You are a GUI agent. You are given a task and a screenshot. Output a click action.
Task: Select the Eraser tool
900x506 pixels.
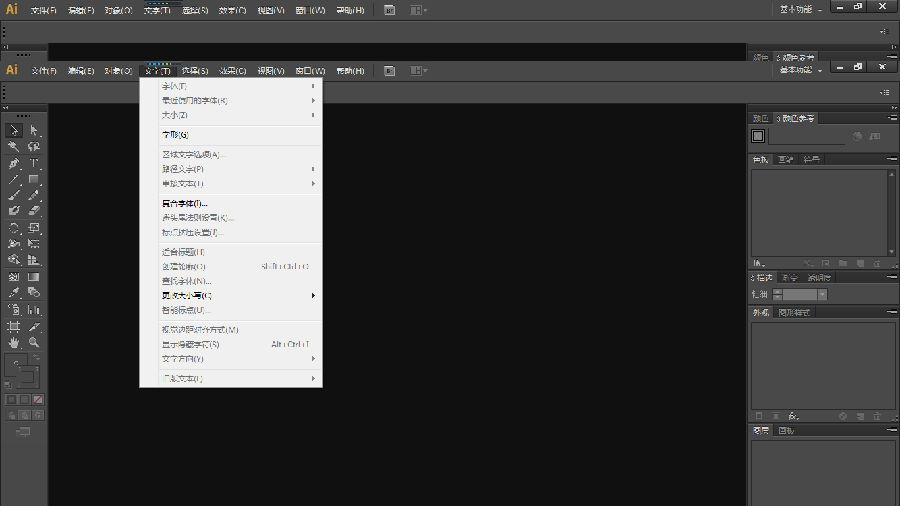(x=34, y=211)
